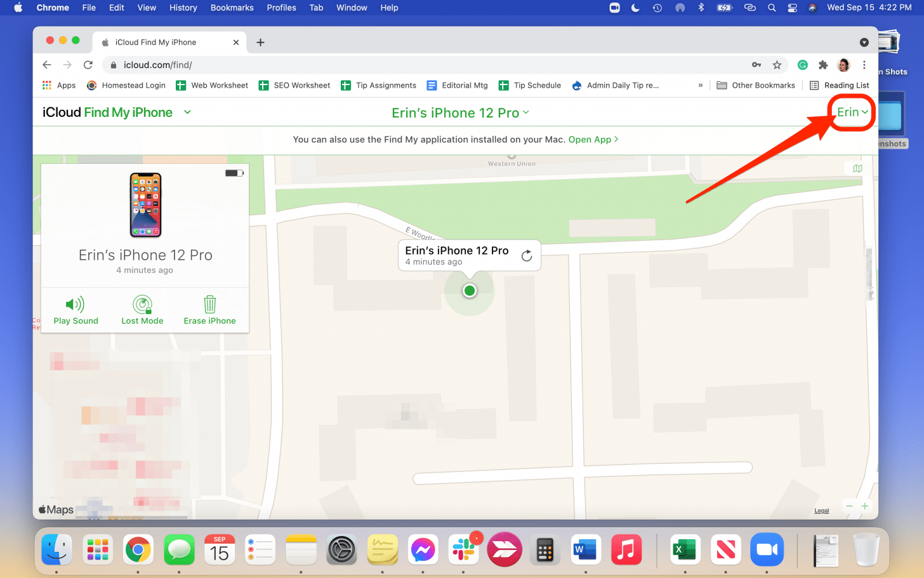Open Finder from the Dock

coord(57,549)
